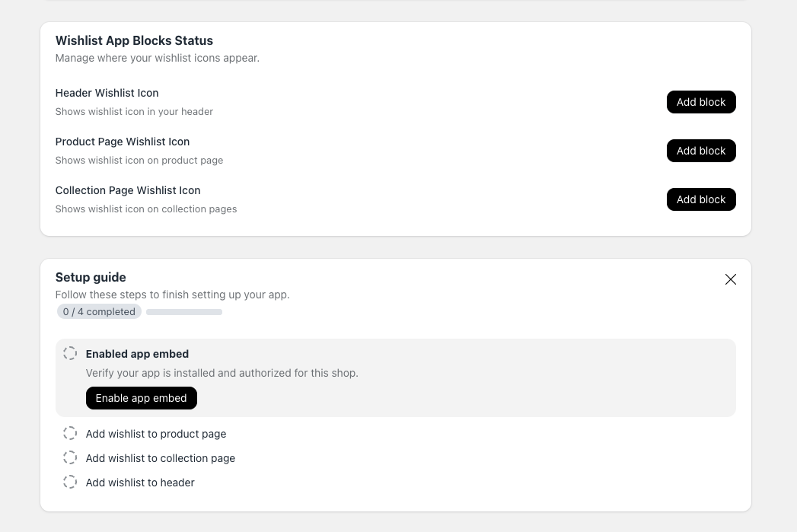Click the 'Product Page Wishlist Icon' label

click(123, 142)
